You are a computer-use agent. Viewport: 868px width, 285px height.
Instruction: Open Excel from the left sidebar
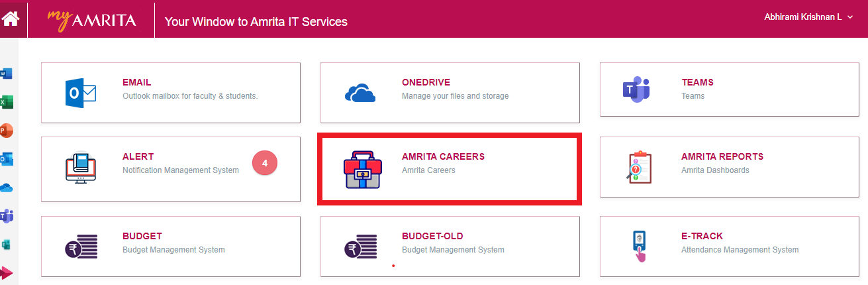click(x=7, y=102)
